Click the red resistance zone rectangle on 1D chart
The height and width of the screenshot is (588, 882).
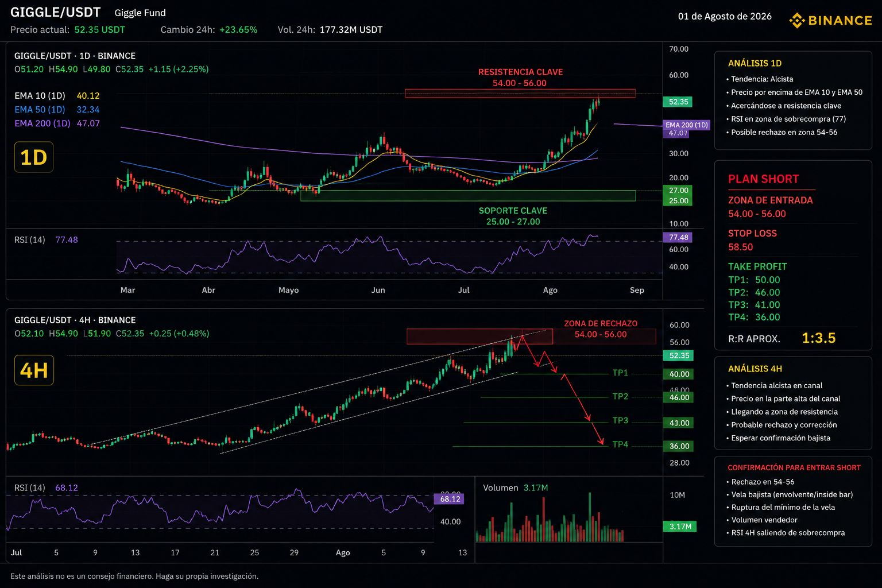(520, 94)
